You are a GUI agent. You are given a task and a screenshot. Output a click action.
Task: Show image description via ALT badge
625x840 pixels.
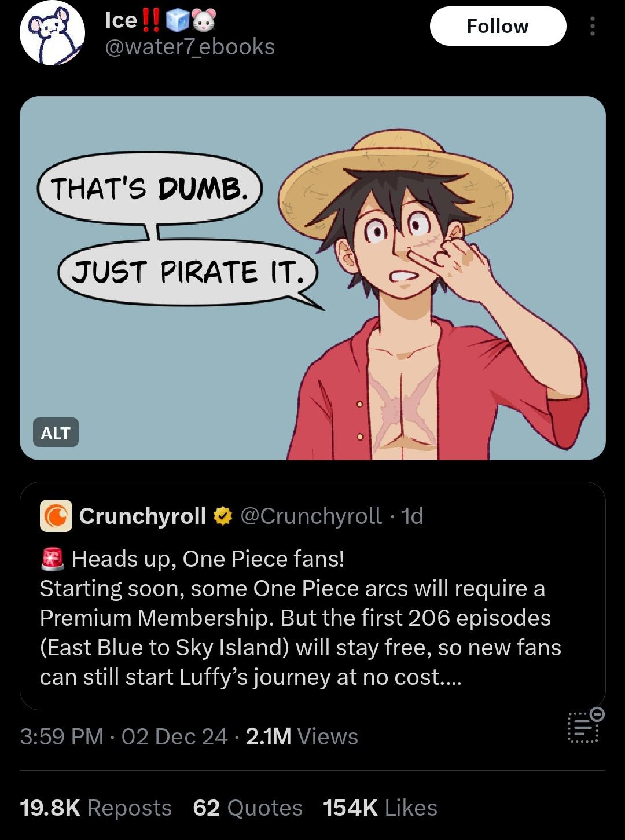pyautogui.click(x=56, y=432)
